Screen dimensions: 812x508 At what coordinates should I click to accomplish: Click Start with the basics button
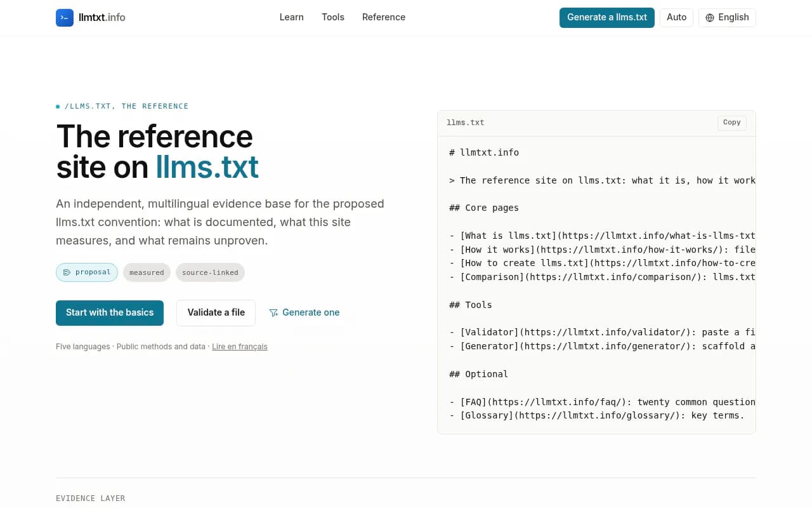click(110, 312)
